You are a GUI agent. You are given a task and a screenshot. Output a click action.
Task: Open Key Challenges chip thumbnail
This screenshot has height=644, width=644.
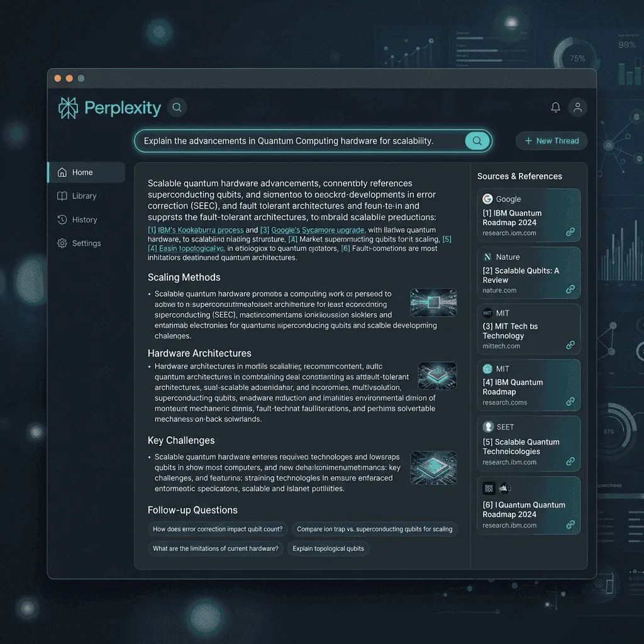tap(434, 467)
